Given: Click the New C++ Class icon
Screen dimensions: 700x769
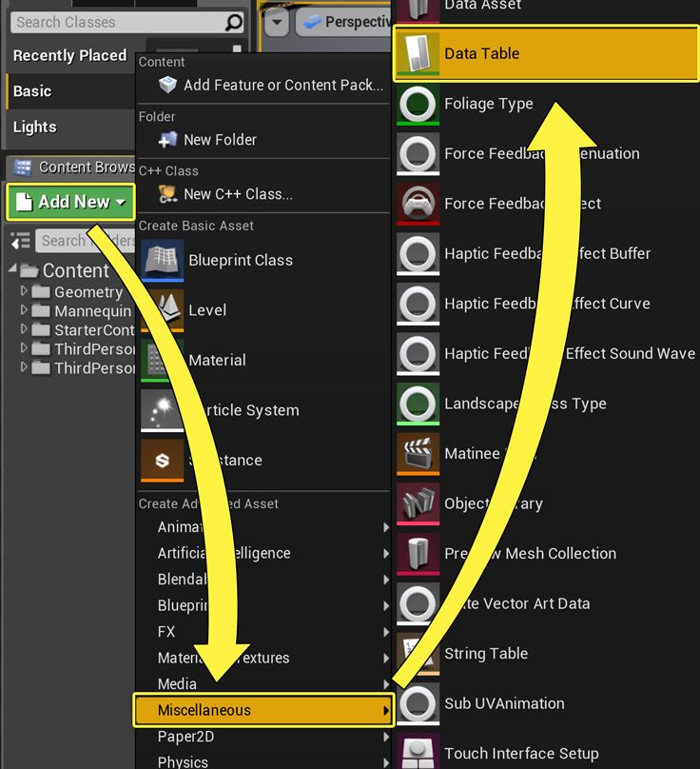Looking at the screenshot, I should pyautogui.click(x=167, y=194).
